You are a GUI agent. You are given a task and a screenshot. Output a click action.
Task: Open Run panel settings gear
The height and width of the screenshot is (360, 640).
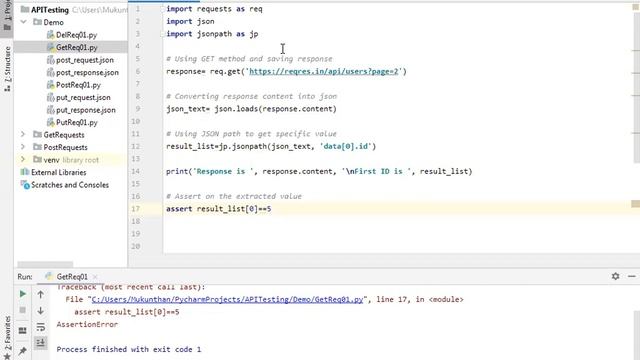tap(616, 276)
